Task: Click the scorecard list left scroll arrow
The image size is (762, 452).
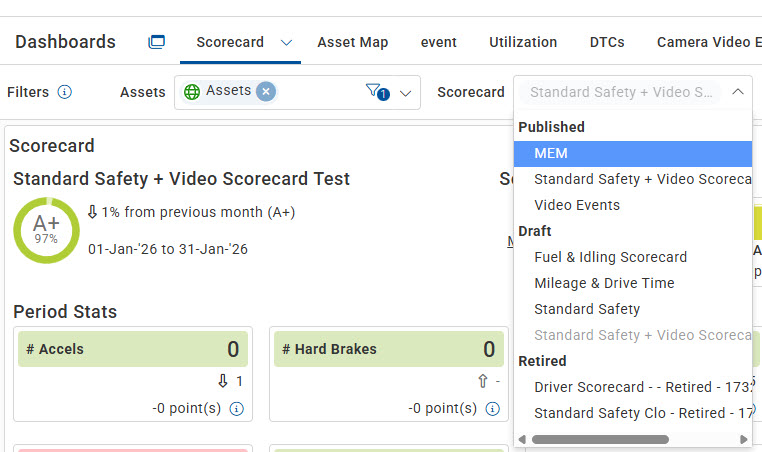Action: coord(522,439)
